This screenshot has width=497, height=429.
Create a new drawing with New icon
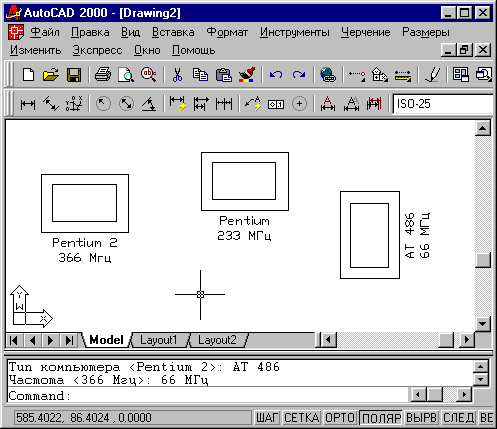pos(28,75)
